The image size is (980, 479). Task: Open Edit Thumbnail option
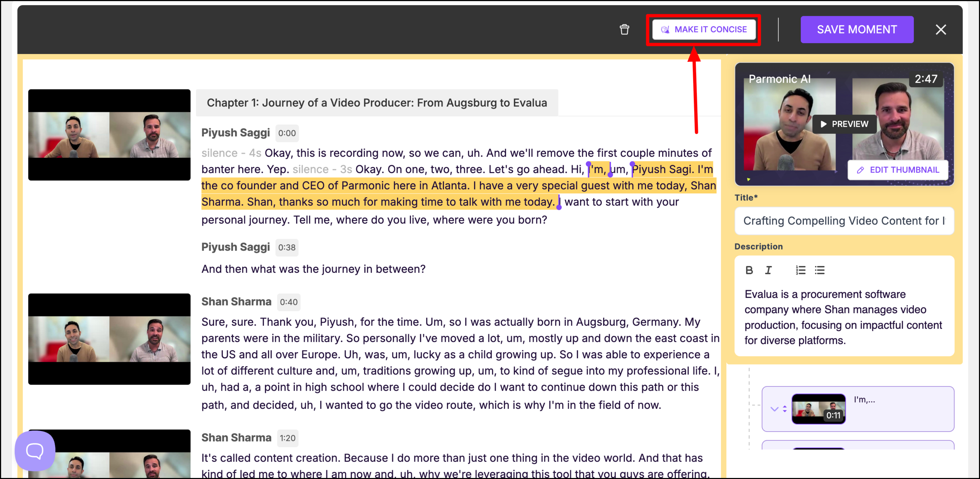(x=898, y=170)
